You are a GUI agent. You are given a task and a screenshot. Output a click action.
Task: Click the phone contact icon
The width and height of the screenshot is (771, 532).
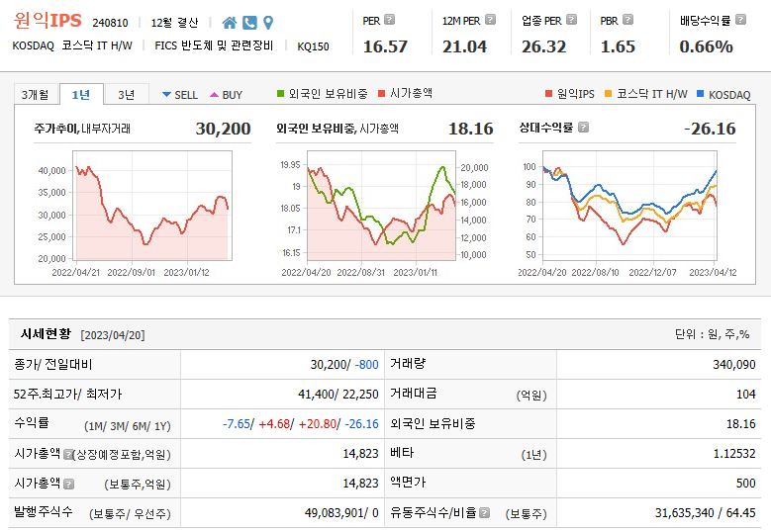[249, 23]
